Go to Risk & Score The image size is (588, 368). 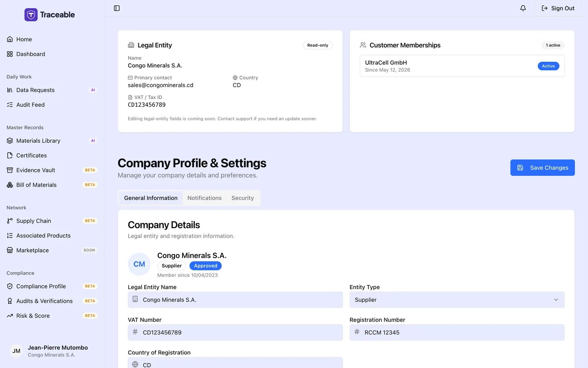[x=52, y=316]
